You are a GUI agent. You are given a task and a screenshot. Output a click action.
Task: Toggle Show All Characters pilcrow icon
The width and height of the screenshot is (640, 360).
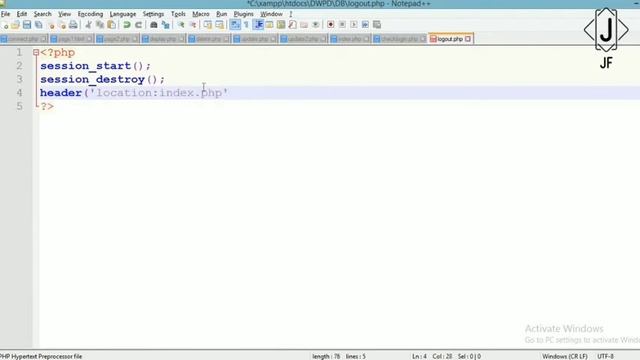pos(247,25)
